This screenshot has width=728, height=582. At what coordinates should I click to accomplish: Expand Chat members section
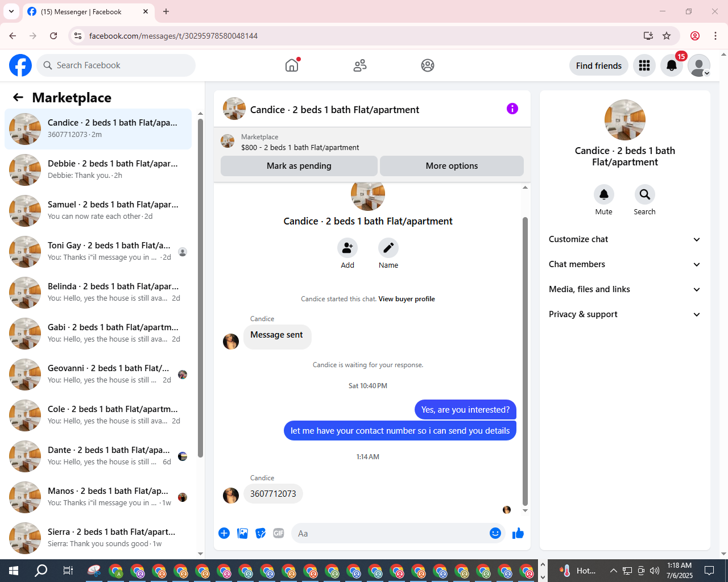pyautogui.click(x=624, y=264)
